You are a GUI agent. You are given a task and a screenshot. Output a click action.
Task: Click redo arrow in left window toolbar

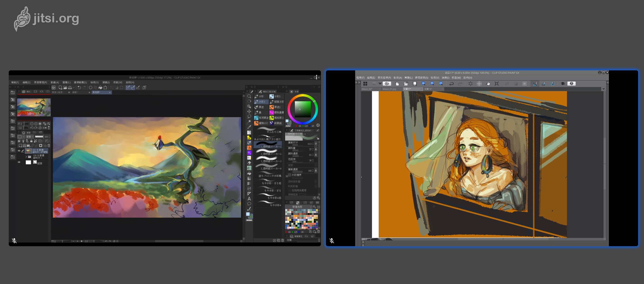84,87
